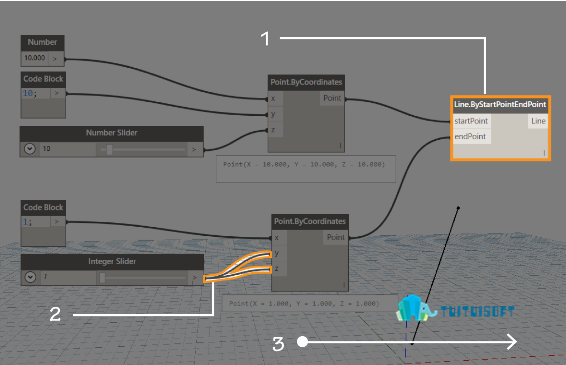
Task: Select the Line.ByStartPointEndPoint node title
Action: [500, 104]
